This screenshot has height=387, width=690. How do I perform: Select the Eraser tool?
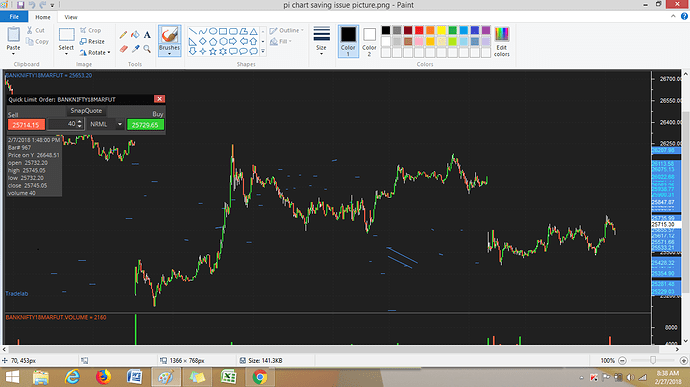124,49
